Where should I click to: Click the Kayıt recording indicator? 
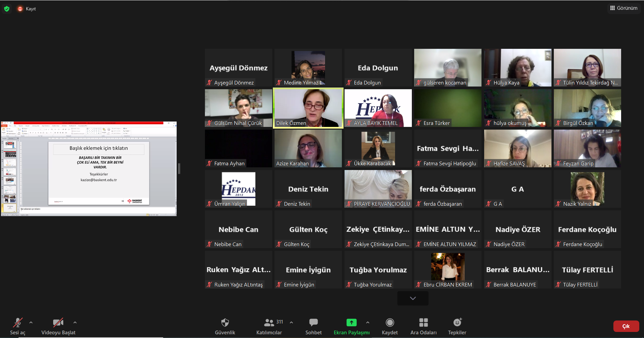coord(27,9)
